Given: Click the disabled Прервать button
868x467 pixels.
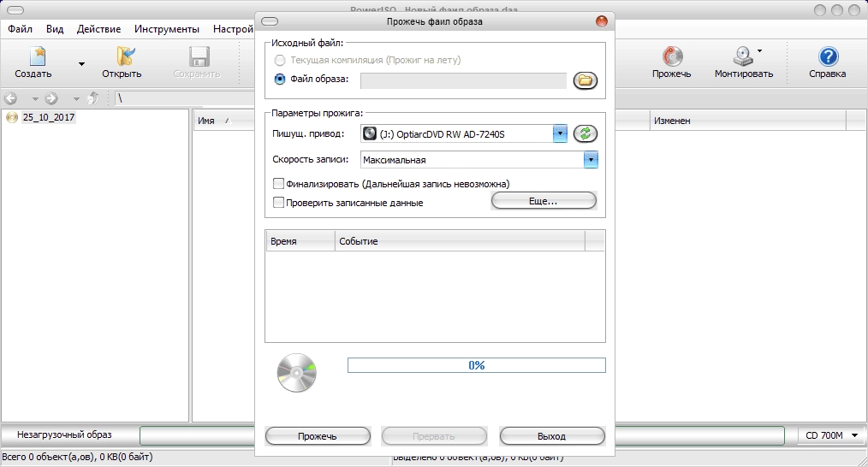Looking at the screenshot, I should [434, 436].
